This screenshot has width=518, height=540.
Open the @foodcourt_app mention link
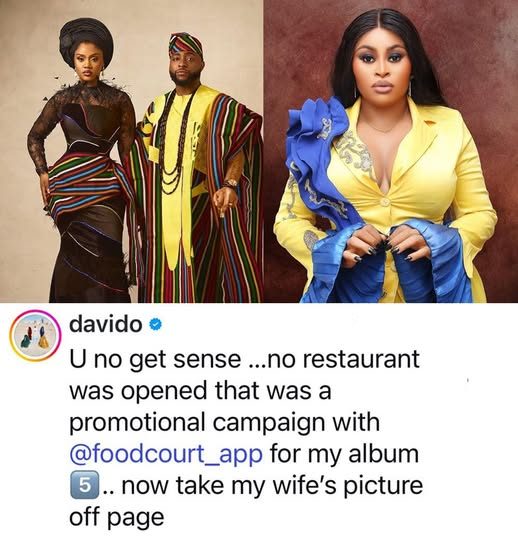coord(166,455)
